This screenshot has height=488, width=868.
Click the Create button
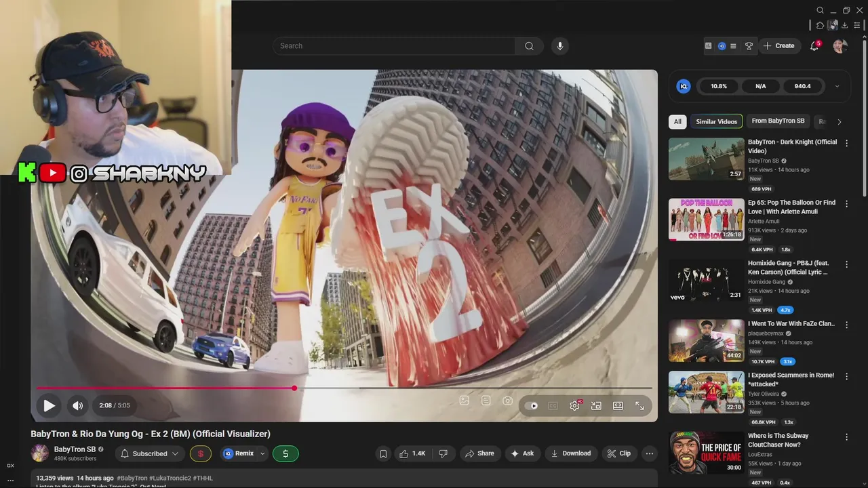(778, 46)
